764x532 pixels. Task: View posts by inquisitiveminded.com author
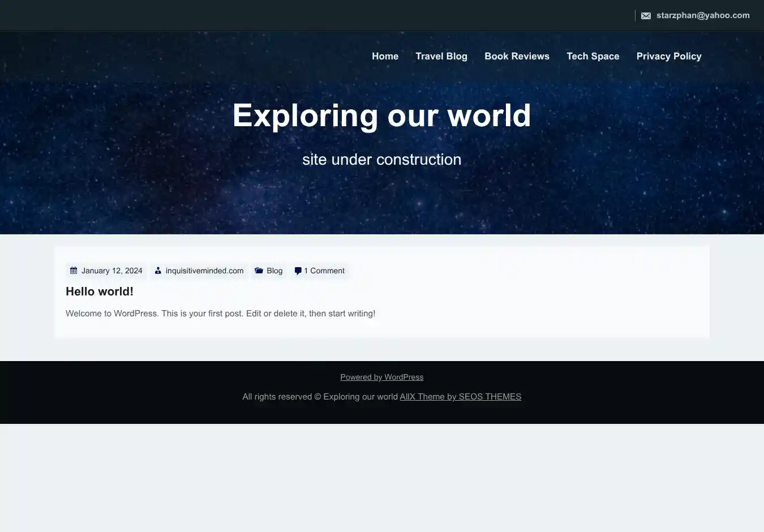(204, 271)
